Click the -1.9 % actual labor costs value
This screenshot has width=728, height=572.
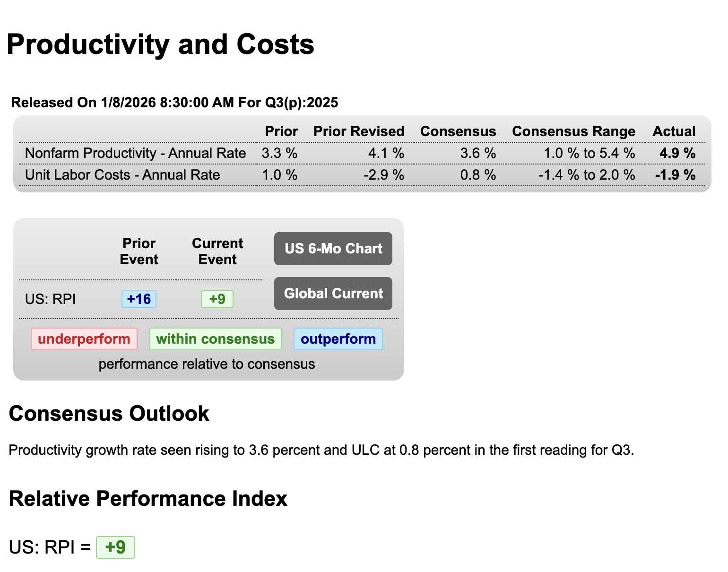tap(675, 175)
